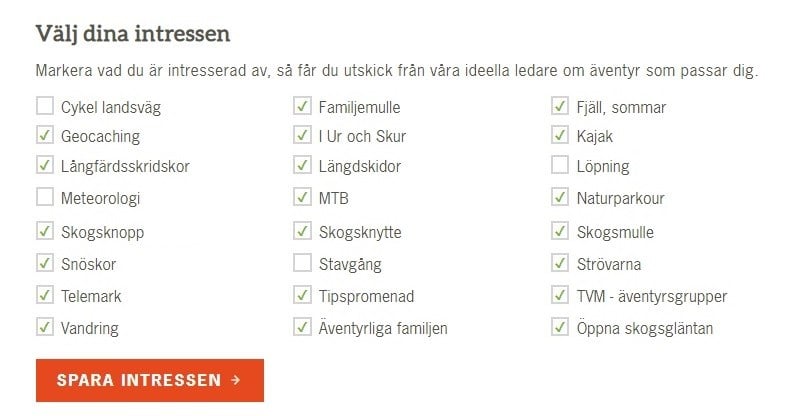Check the Löpning checkbox

pos(560,165)
